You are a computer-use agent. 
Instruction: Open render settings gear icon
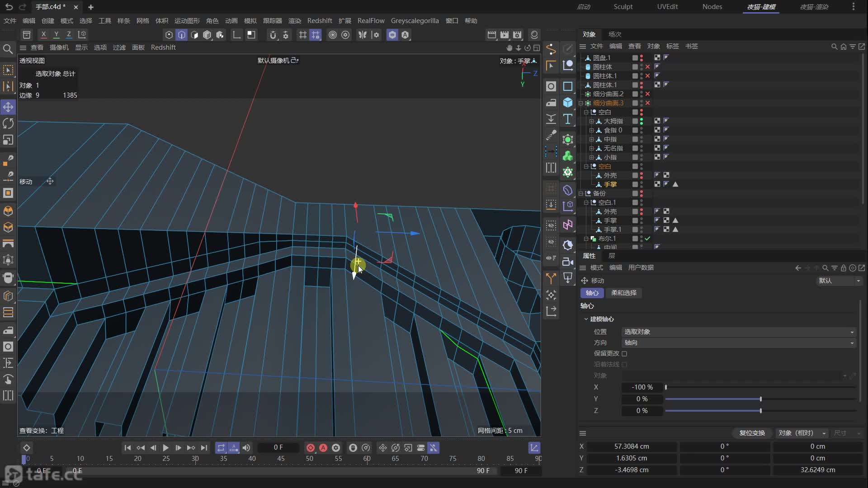[x=517, y=35]
